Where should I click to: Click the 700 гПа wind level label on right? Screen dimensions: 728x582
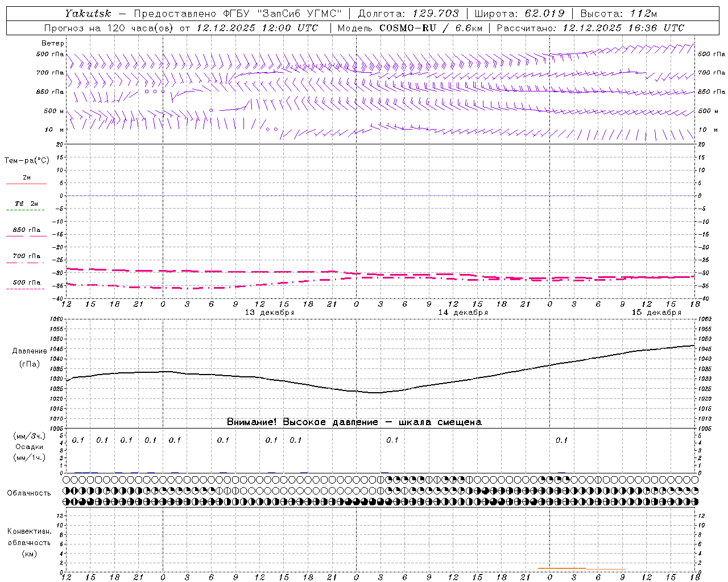pyautogui.click(x=712, y=73)
